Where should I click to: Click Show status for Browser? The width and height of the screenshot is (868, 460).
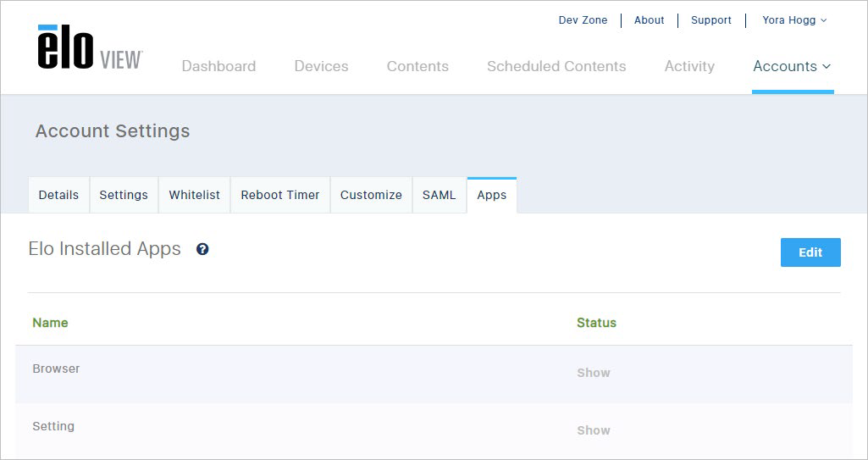point(594,373)
